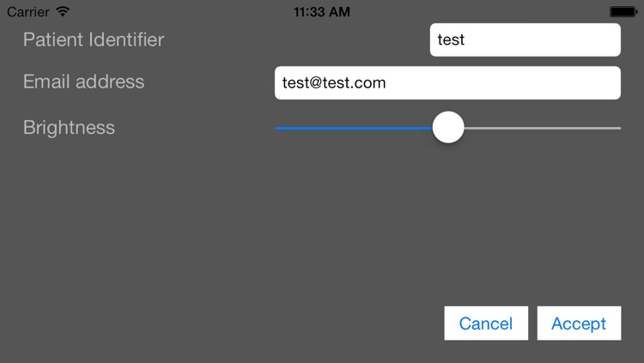This screenshot has height=363, width=644.
Task: Tap the Carrier text in status bar
Action: coord(28,12)
